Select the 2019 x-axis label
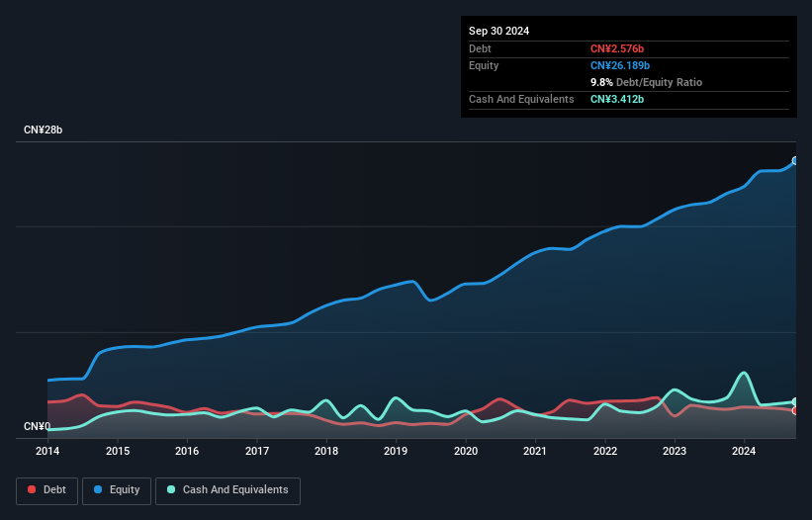The height and width of the screenshot is (520, 812). click(x=396, y=452)
